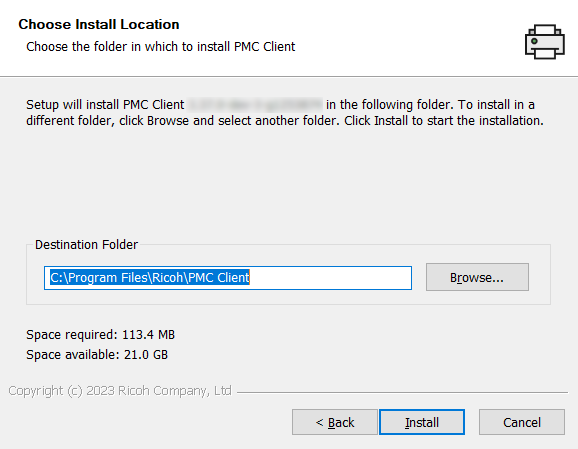
Task: Click the green indicator light on the printer icon
Action: coord(534,41)
